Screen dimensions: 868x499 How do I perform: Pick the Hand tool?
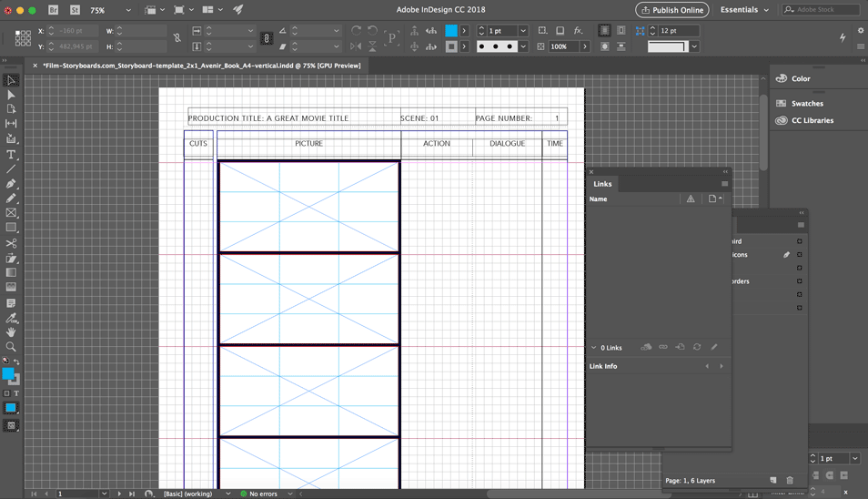11,332
